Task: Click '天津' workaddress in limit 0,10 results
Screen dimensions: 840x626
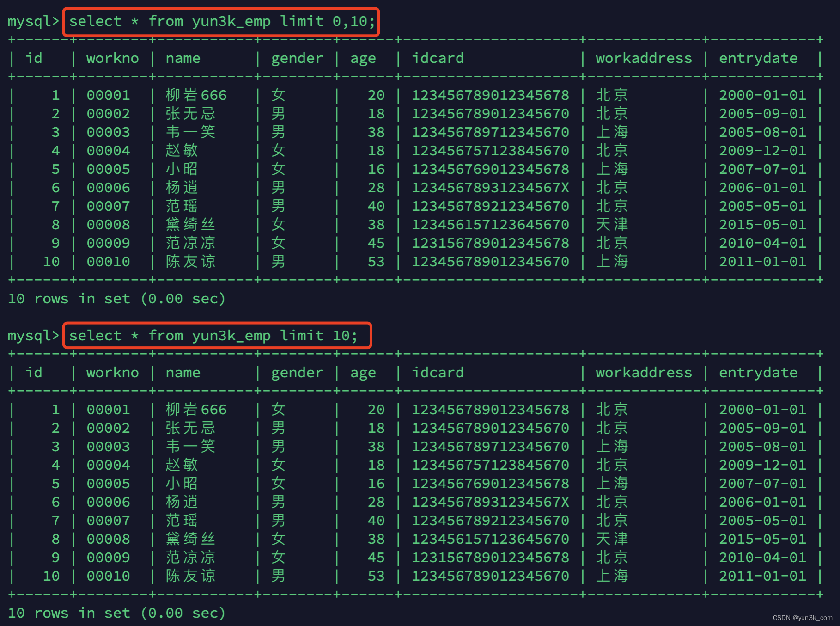Action: click(x=612, y=225)
